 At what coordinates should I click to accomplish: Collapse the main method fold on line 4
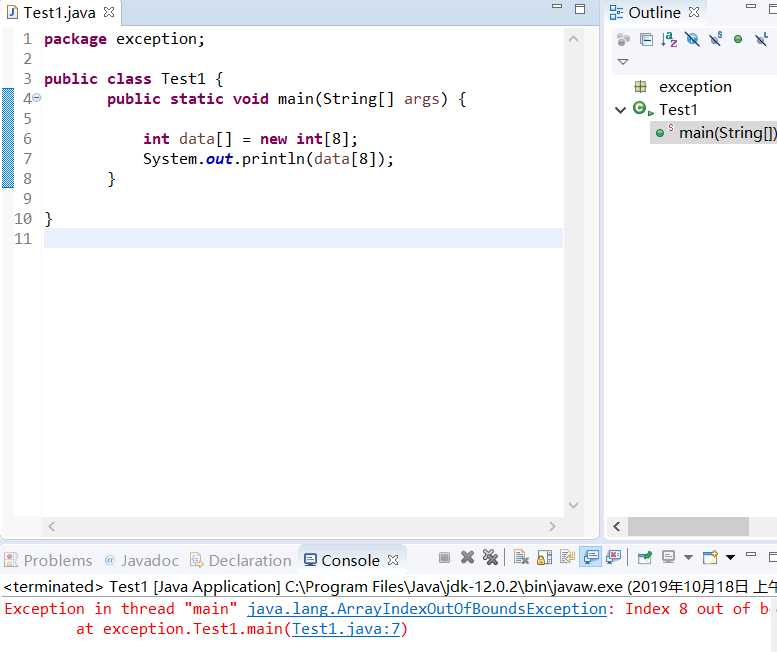pos(37,98)
